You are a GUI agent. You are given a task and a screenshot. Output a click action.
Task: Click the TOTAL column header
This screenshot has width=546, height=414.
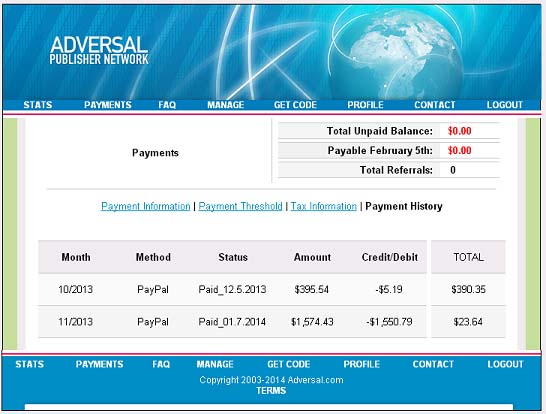[x=468, y=257]
